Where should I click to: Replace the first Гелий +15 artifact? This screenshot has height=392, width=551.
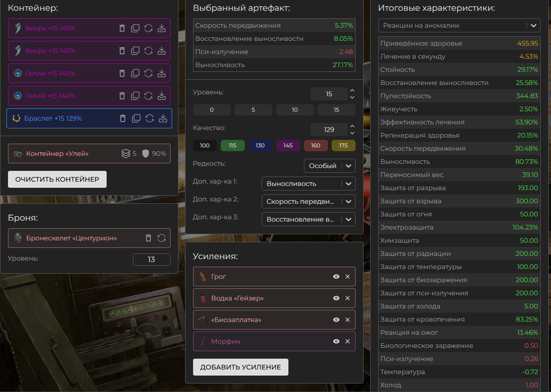click(148, 73)
